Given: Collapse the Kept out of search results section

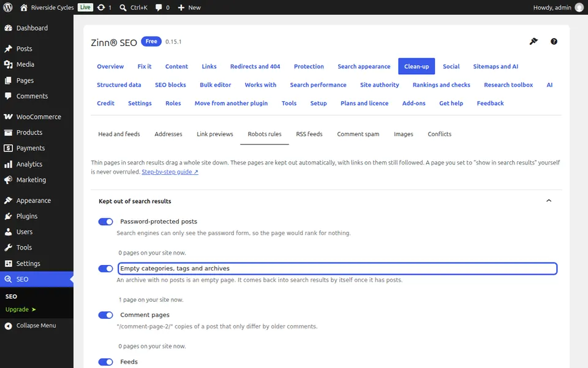Looking at the screenshot, I should pyautogui.click(x=549, y=201).
